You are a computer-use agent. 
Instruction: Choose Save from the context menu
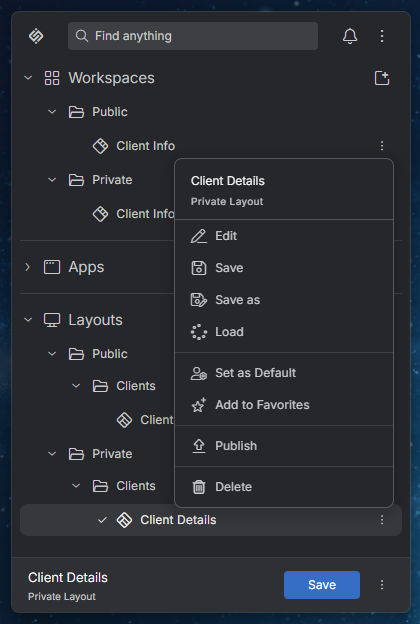(284, 268)
